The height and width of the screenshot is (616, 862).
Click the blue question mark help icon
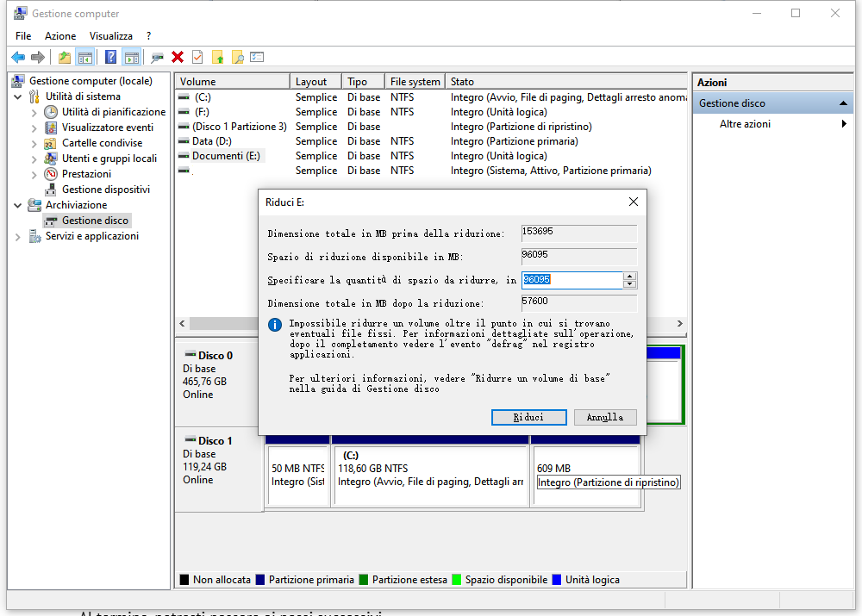(x=110, y=57)
